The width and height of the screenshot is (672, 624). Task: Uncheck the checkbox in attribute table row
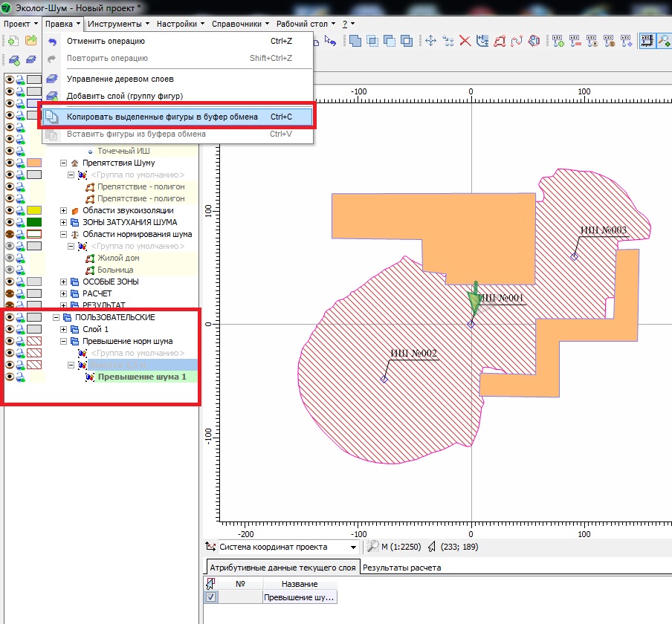click(x=211, y=597)
